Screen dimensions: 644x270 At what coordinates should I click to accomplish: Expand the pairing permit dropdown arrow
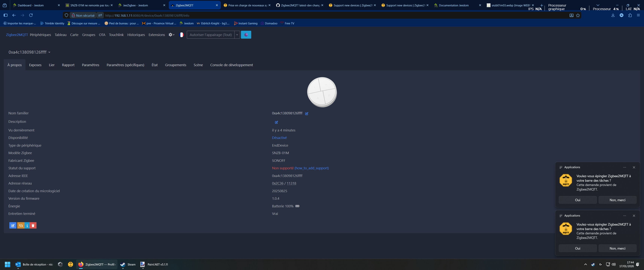pos(237,35)
